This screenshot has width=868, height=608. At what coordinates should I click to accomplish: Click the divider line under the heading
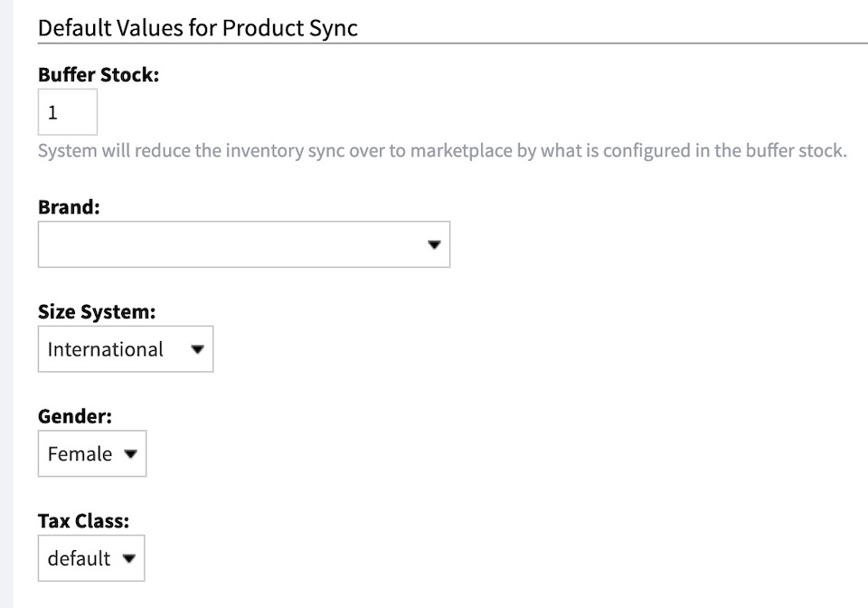click(453, 43)
